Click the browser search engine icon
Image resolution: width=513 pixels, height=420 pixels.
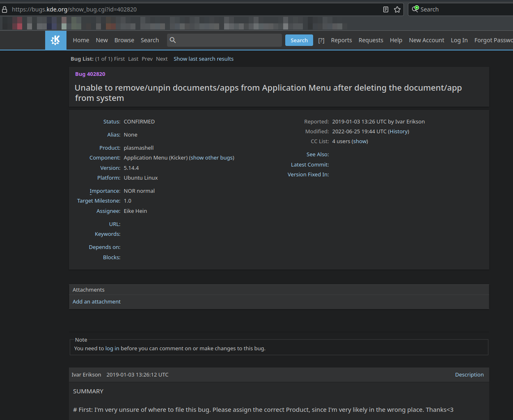click(415, 9)
